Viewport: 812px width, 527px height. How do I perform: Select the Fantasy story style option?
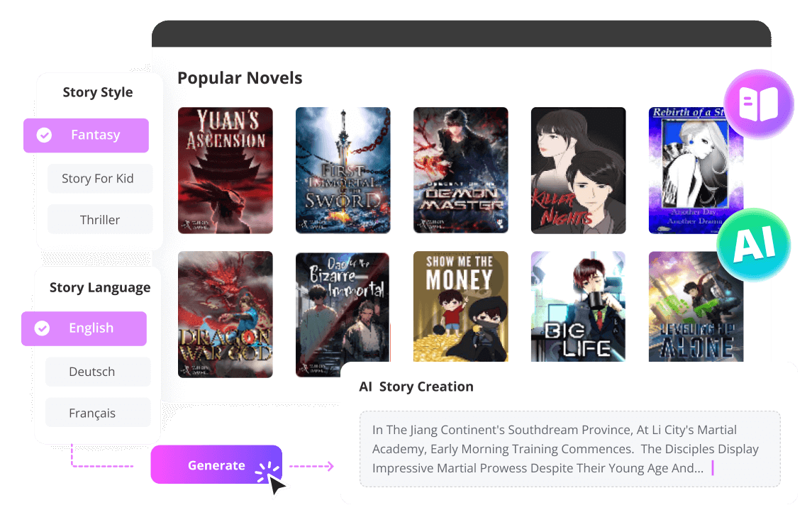(86, 135)
